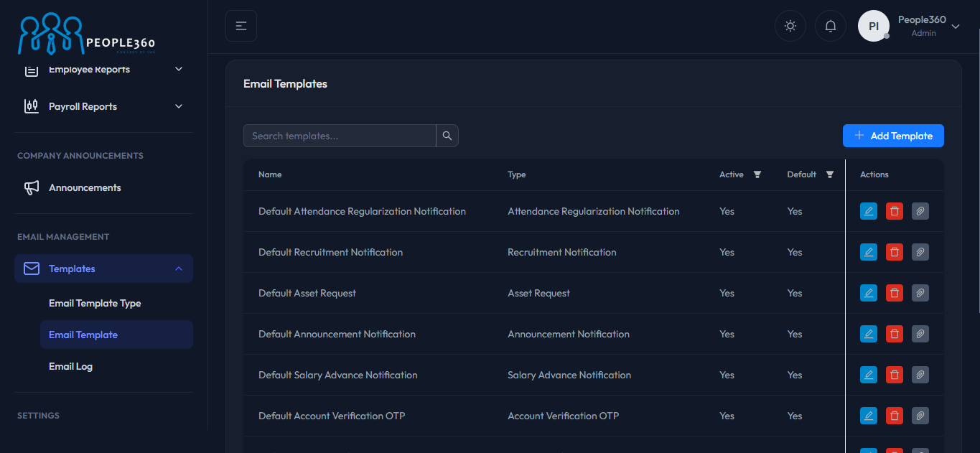Viewport: 980px width, 453px height.
Task: Go to Email Template Type
Action: pyautogui.click(x=95, y=303)
